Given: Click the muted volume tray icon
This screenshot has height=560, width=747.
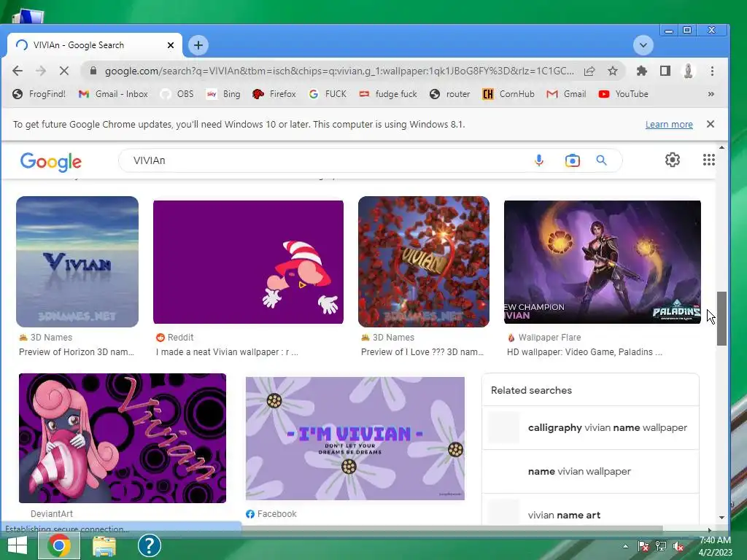Looking at the screenshot, I should click(679, 547).
